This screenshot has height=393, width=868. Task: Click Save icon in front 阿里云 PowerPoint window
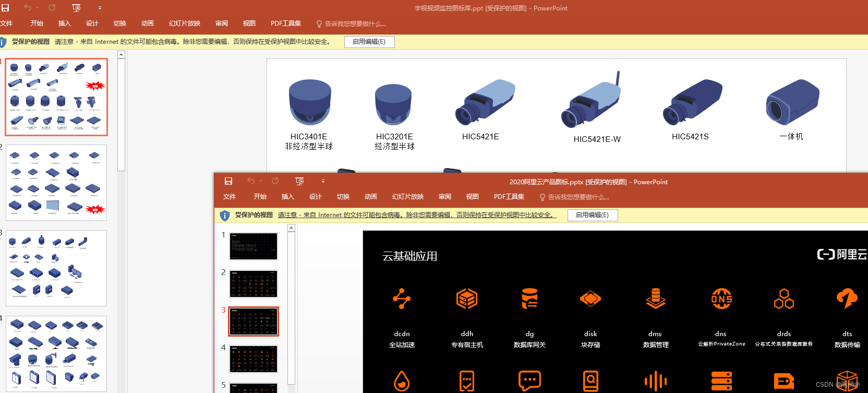[x=228, y=181]
